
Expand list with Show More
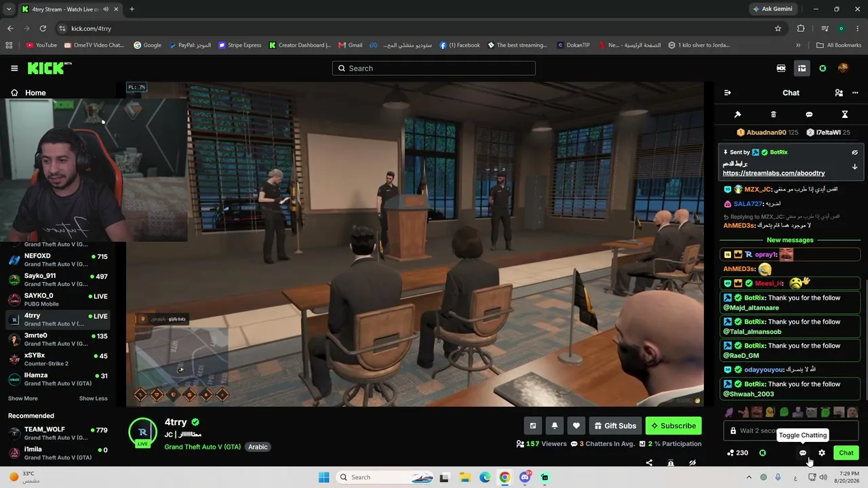pos(22,399)
